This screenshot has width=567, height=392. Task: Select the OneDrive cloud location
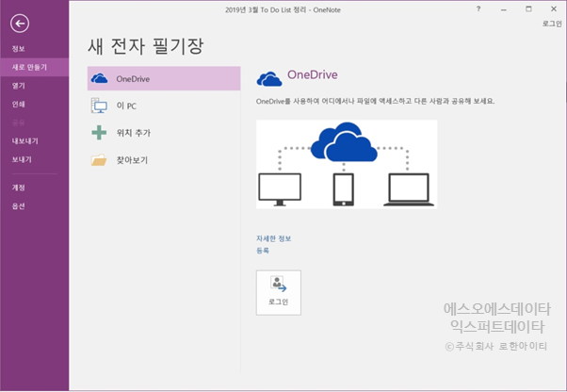(x=100, y=79)
